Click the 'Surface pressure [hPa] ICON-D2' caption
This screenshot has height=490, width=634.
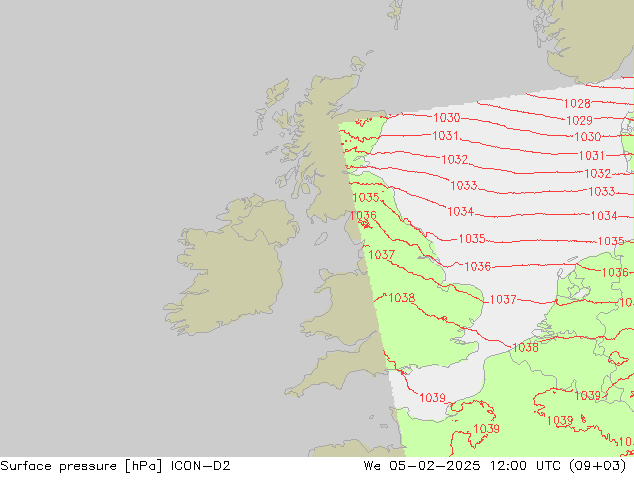[115, 466]
